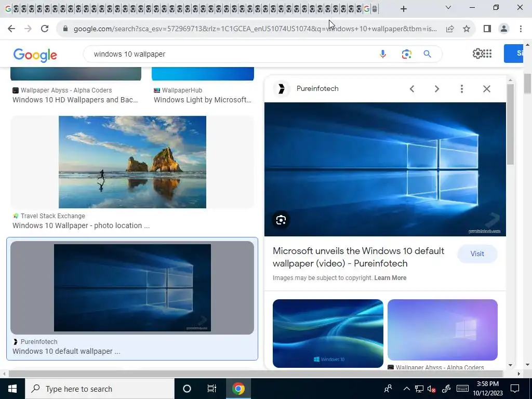532x399 pixels.
Task: Click the blue Sign in button
Action: (x=513, y=54)
